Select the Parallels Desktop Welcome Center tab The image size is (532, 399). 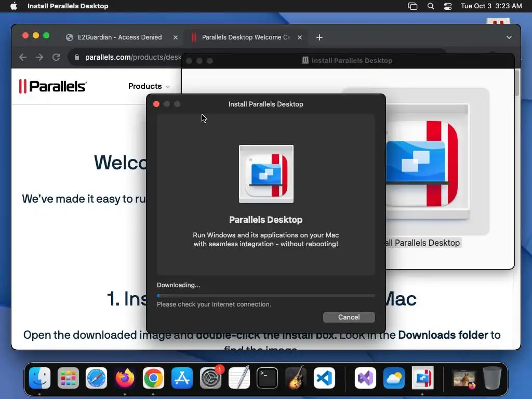(246, 37)
